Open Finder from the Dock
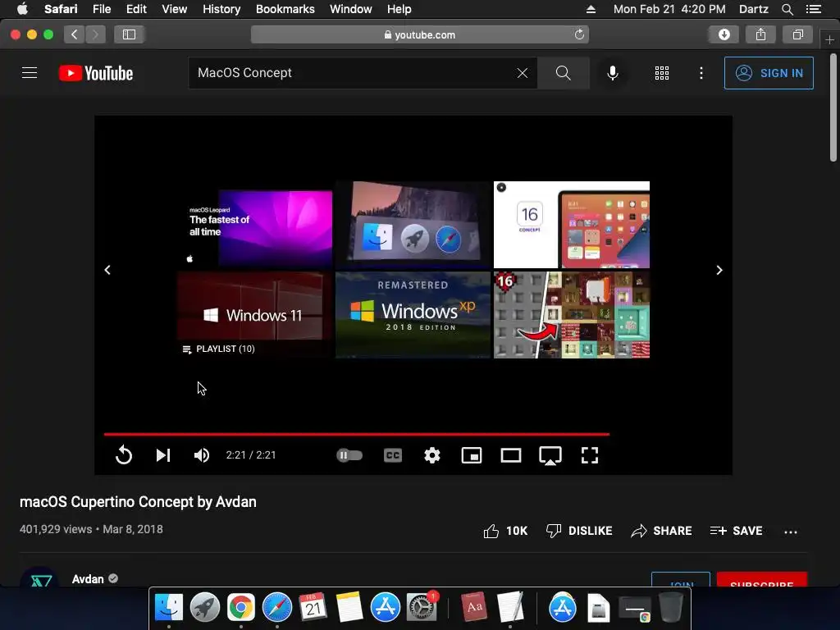 [169, 608]
